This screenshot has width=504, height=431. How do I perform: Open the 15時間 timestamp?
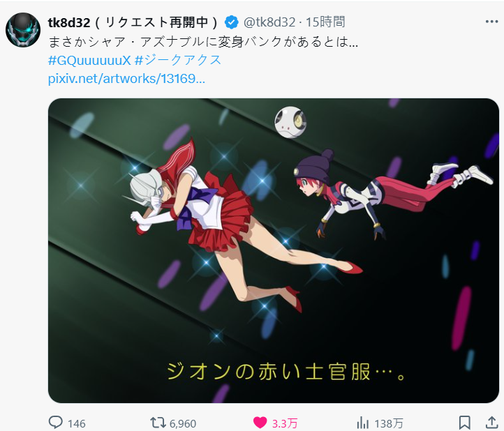[x=325, y=22]
